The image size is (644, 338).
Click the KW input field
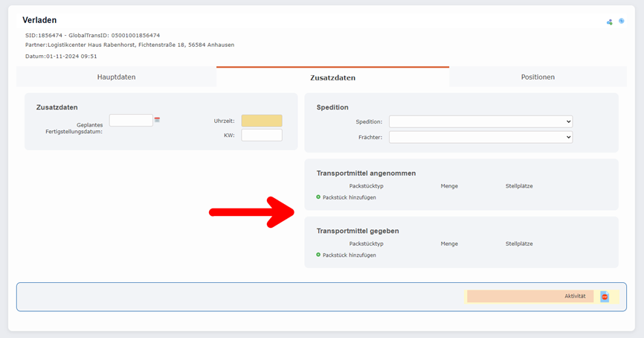[x=262, y=135]
